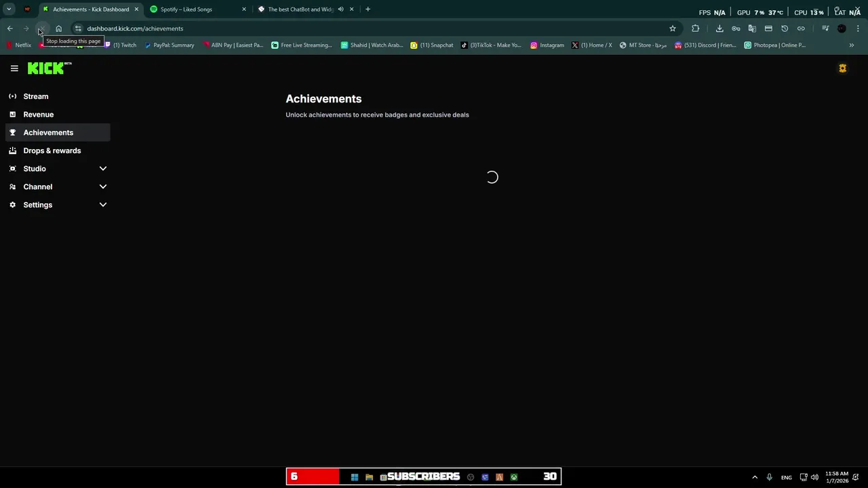
Task: Open the media controls toolbar icon
Action: [x=825, y=28]
